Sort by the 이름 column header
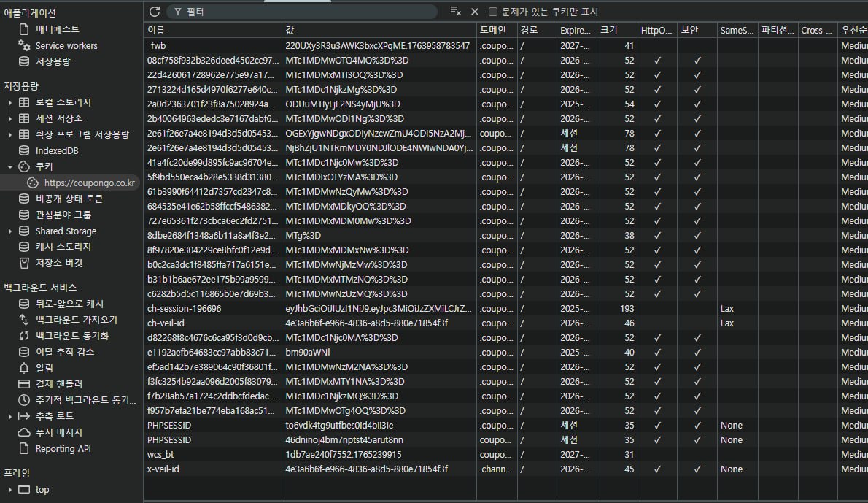Image resolution: width=868 pixels, height=503 pixels. pyautogui.click(x=212, y=30)
